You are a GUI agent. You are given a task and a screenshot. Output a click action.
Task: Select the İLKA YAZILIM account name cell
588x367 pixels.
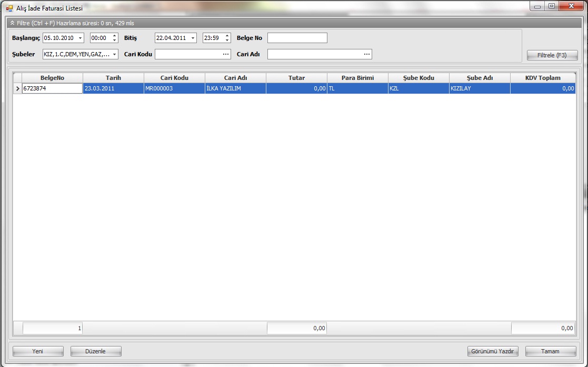point(235,88)
